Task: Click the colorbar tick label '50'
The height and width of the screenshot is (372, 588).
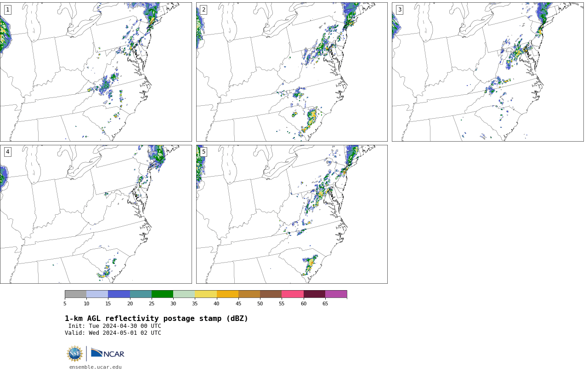Action: click(x=260, y=303)
